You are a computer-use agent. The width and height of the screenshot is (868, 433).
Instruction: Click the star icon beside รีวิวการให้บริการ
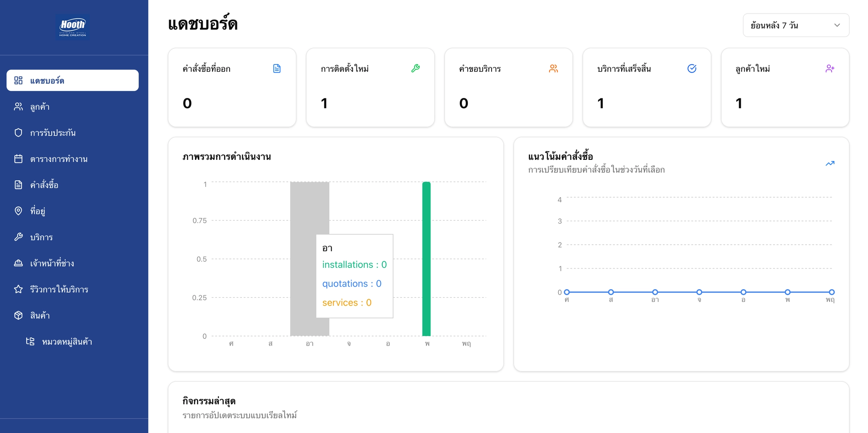[x=18, y=289]
